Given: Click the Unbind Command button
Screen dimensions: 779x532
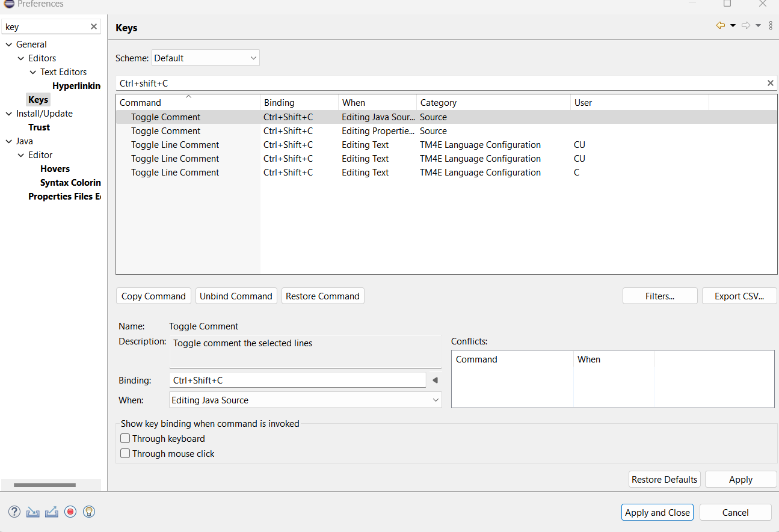Looking at the screenshot, I should (236, 296).
